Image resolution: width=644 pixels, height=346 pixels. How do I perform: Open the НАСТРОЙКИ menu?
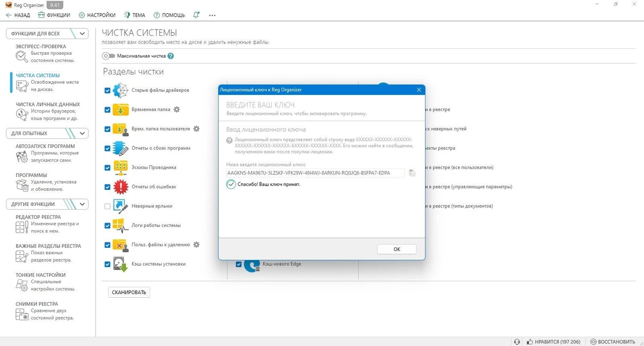[x=97, y=15]
